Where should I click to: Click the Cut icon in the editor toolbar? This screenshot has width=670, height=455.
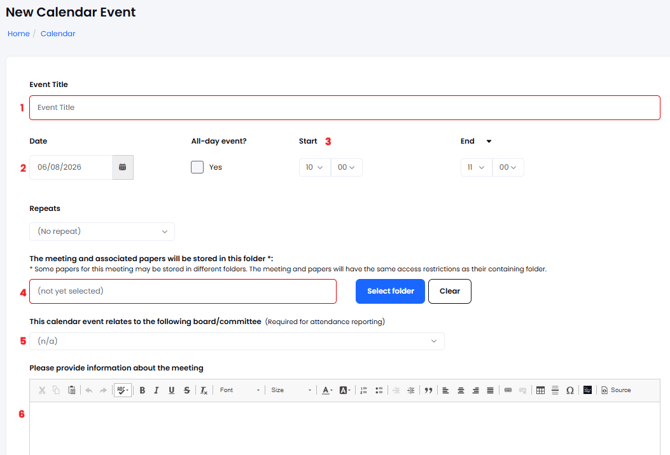point(42,390)
